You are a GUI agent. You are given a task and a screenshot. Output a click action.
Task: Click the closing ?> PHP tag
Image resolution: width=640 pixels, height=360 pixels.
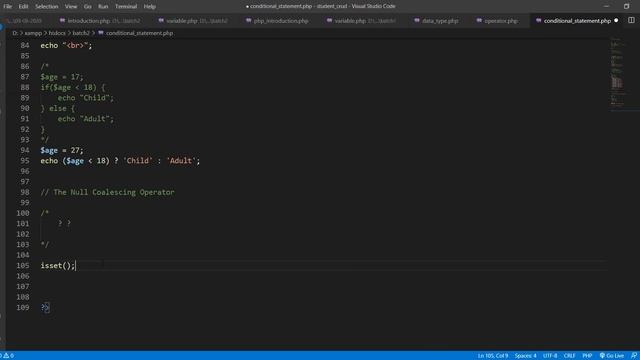pyautogui.click(x=45, y=307)
